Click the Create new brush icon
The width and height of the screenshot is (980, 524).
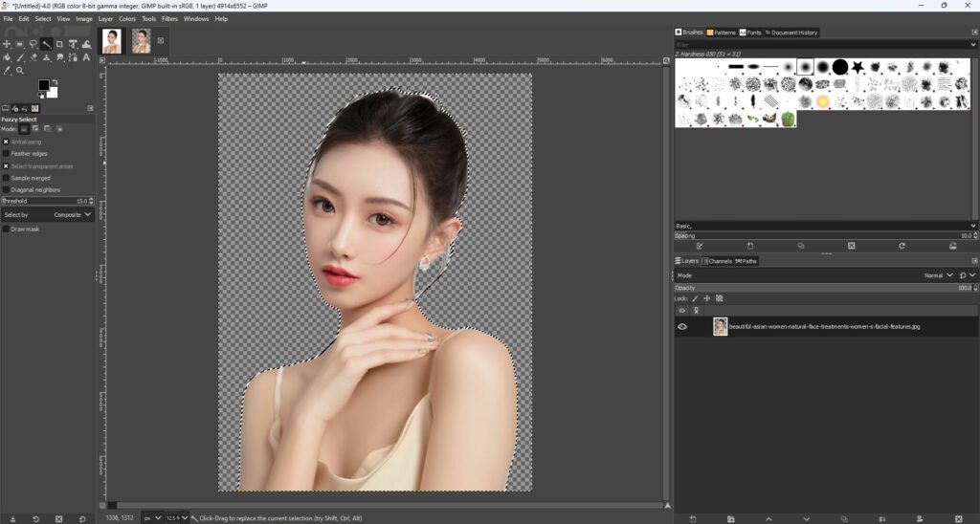(x=750, y=246)
